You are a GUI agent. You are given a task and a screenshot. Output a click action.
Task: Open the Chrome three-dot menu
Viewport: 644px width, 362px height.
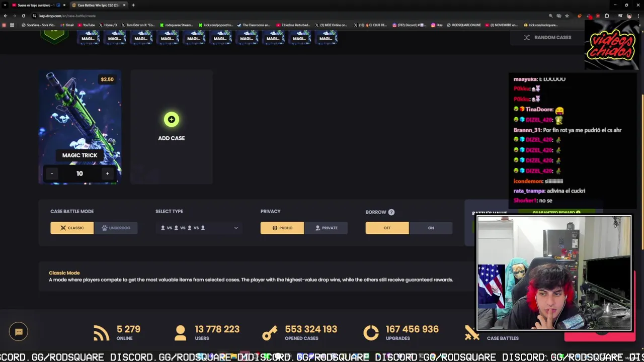point(638,16)
